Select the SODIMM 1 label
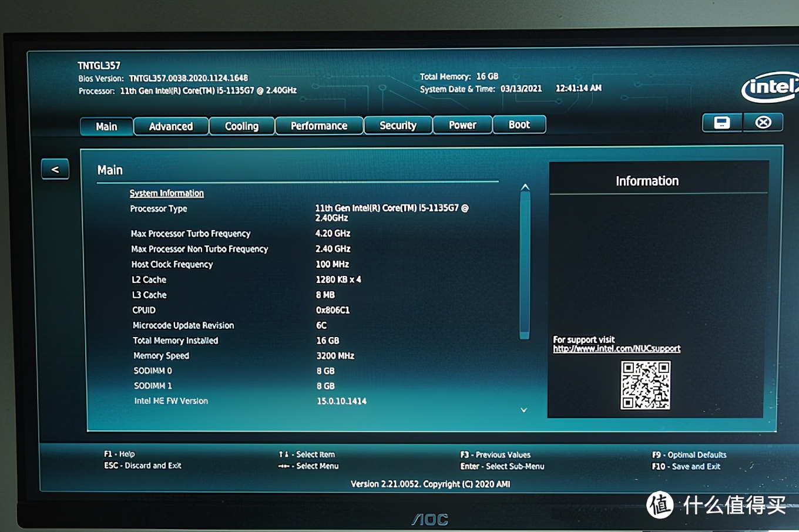The height and width of the screenshot is (532, 799). (x=153, y=386)
